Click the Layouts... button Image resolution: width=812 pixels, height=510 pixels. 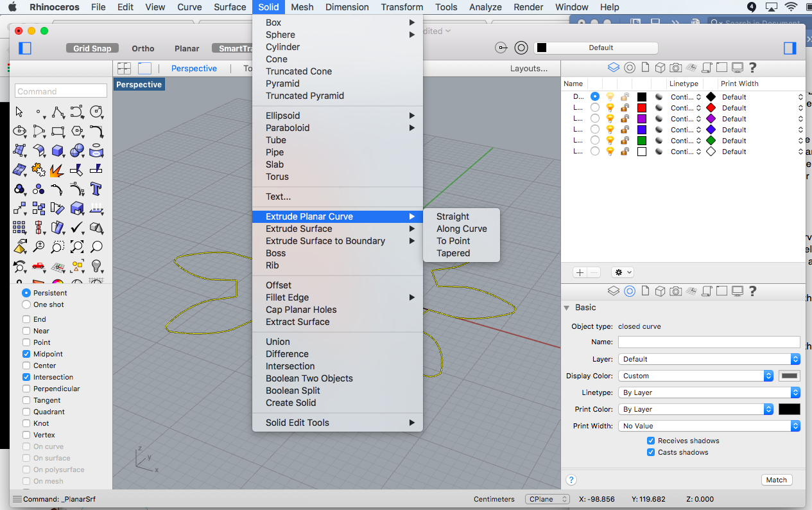(529, 69)
